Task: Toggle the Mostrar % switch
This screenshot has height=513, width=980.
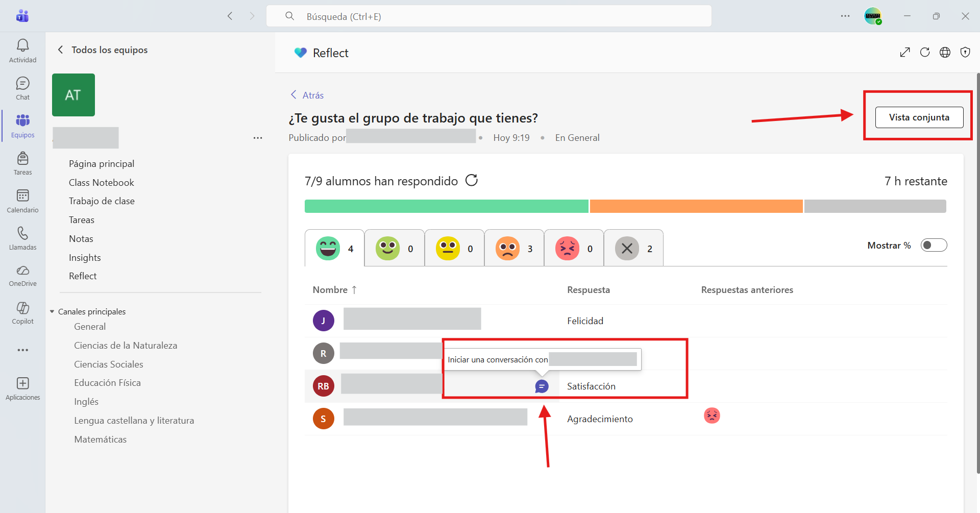Action: [934, 245]
